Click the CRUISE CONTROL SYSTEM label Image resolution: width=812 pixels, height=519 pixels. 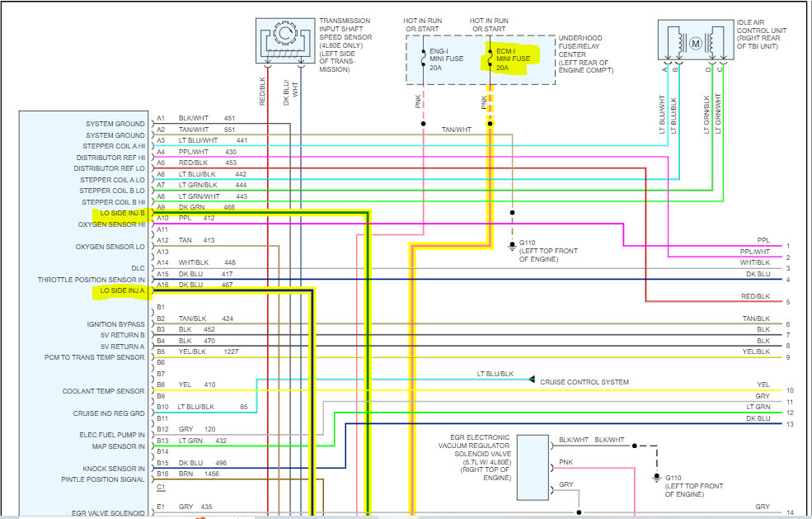[x=584, y=382]
